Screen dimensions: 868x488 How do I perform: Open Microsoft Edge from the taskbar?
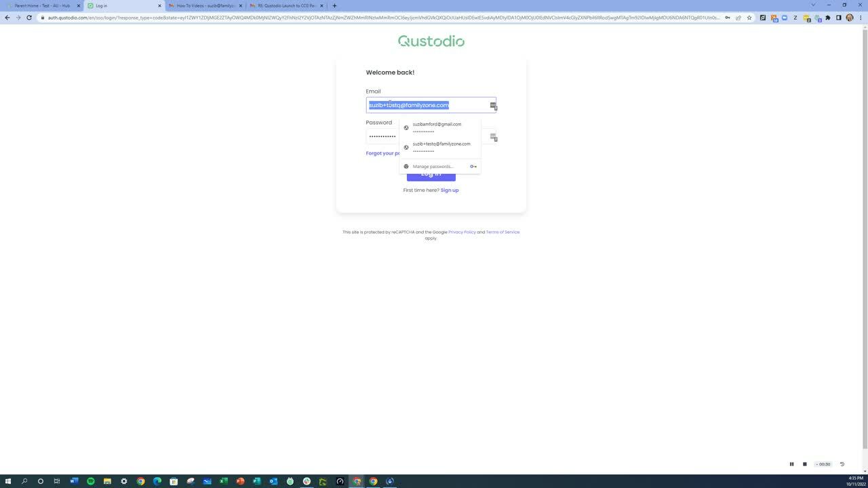pos(157,481)
